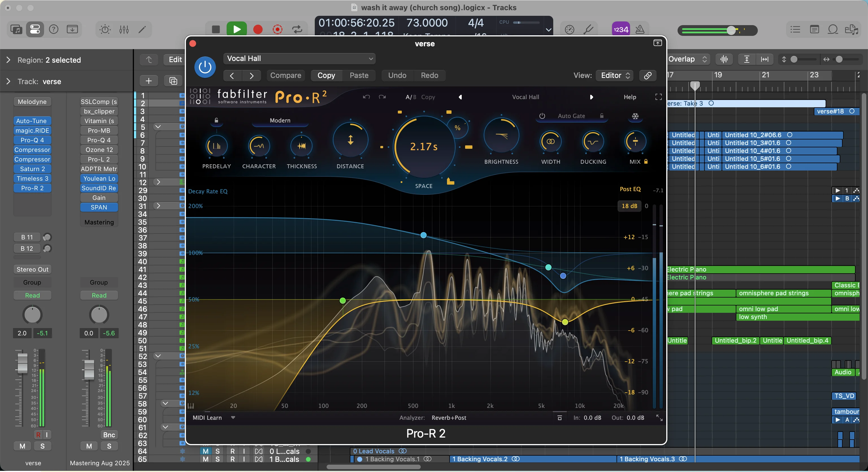Open the Loop Browser icon
This screenshot has height=472, width=868.
(x=832, y=30)
